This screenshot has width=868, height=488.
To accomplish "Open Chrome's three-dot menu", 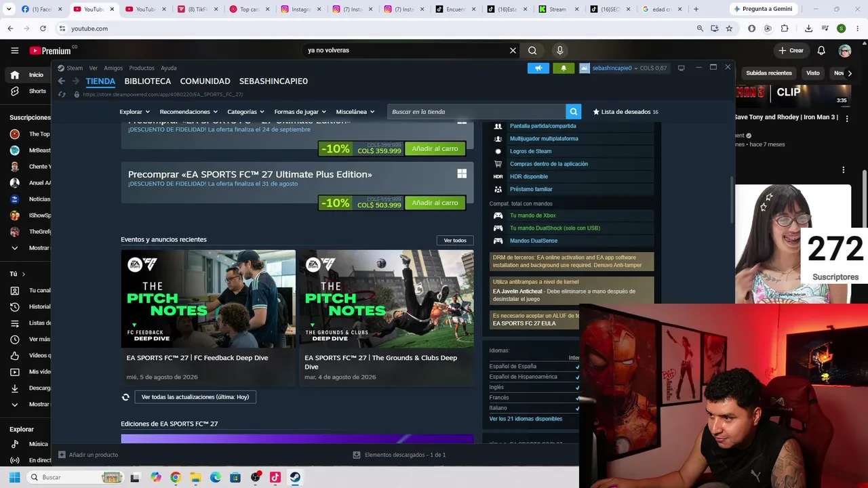I will 856,28.
